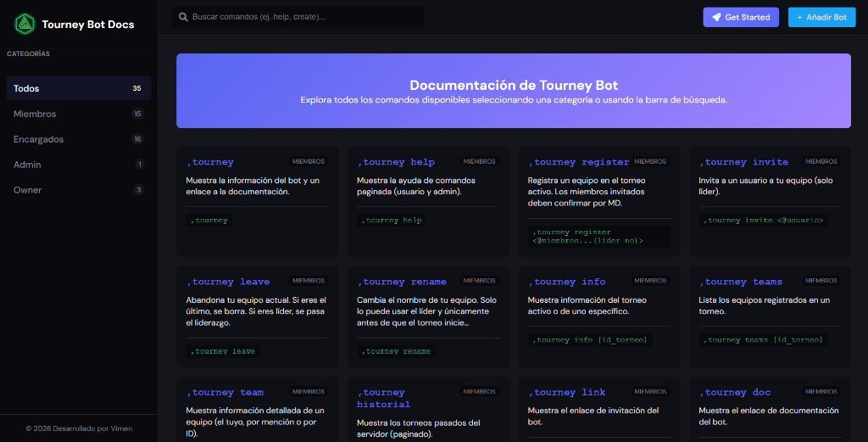
Task: Open the ,tourney command card
Action: pos(258,202)
